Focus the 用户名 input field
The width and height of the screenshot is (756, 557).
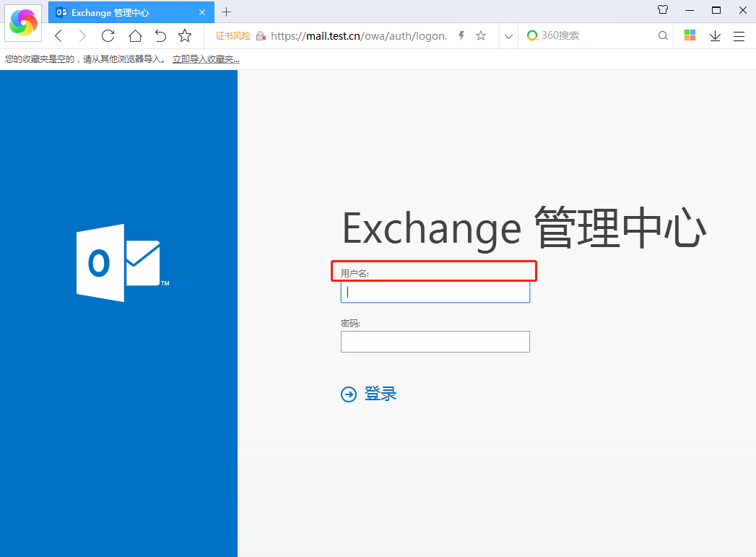pos(435,293)
